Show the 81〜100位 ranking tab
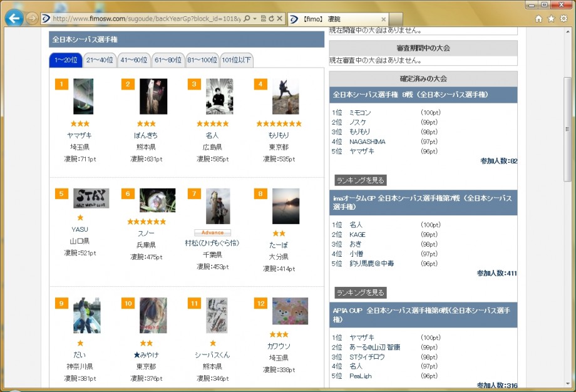576x392 pixels. [202, 60]
